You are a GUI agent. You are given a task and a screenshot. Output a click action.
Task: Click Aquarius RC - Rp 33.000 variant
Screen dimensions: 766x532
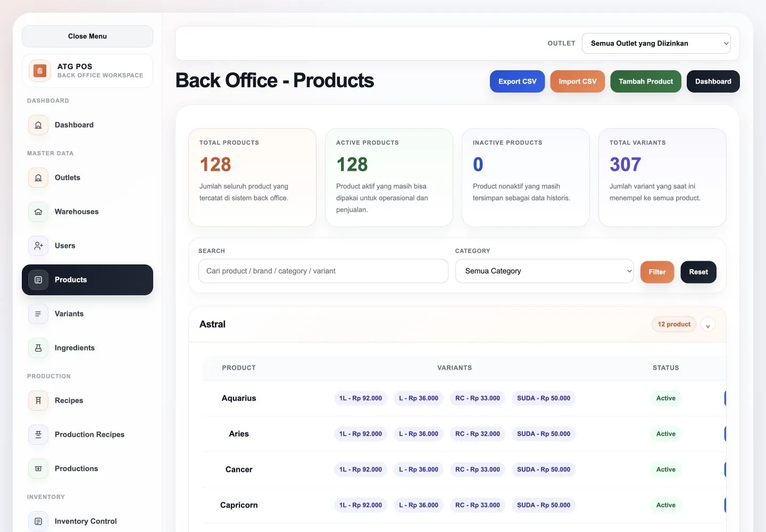click(478, 398)
